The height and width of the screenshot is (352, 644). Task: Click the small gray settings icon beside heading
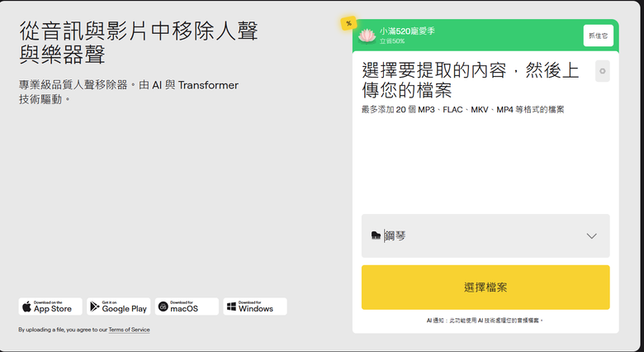(603, 71)
